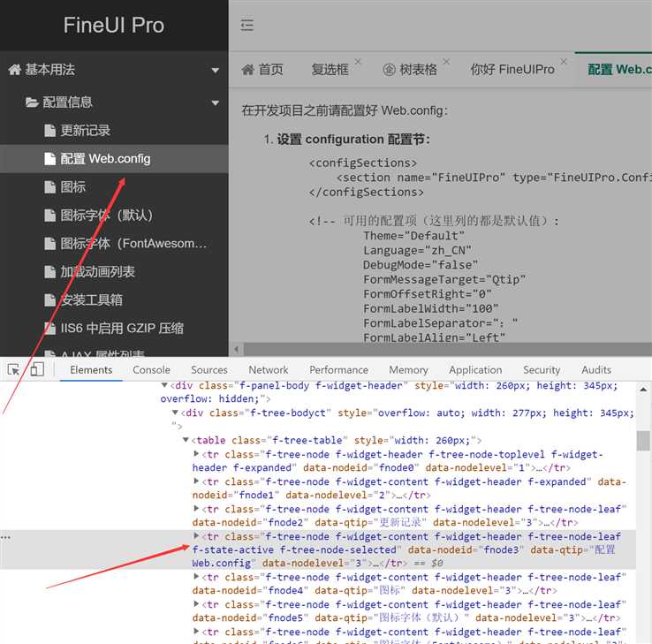This screenshot has width=652, height=644.
Task: Open 加载动画列表 tree item
Action: [98, 272]
